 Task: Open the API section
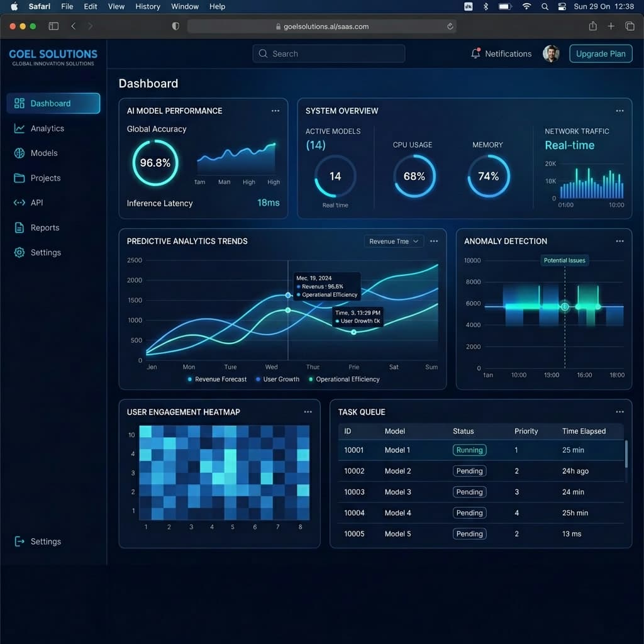coord(28,203)
